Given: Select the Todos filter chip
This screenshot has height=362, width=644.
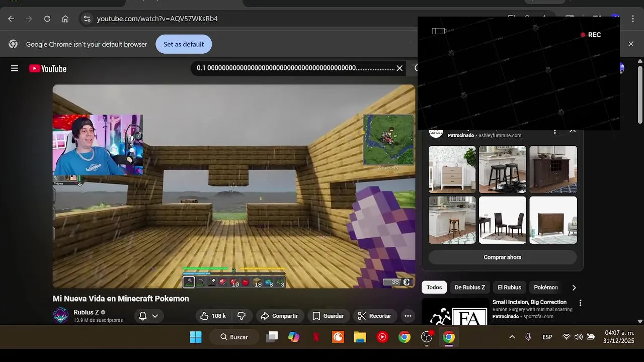Looking at the screenshot, I should click(434, 288).
